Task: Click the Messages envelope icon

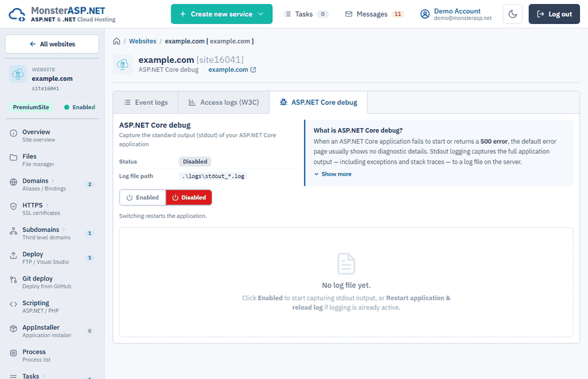Action: coord(349,14)
